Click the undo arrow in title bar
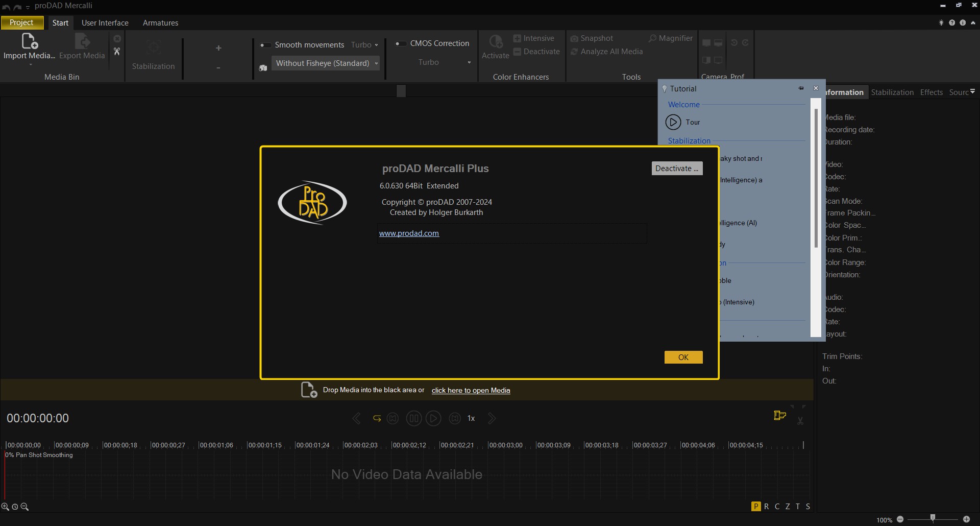 pyautogui.click(x=6, y=7)
